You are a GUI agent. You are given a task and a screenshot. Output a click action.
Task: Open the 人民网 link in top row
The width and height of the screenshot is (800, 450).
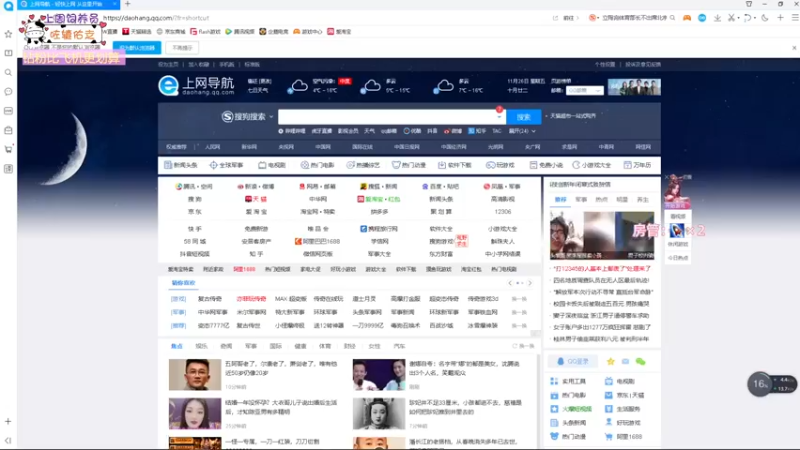click(x=212, y=147)
